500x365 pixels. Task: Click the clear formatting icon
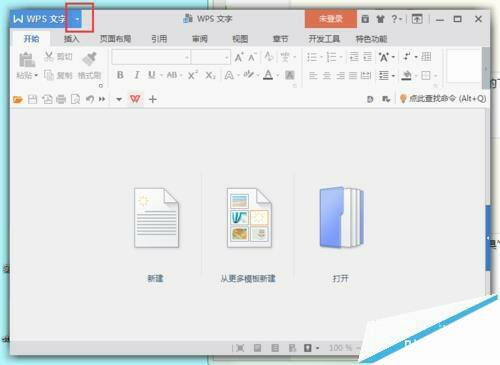coord(269,57)
